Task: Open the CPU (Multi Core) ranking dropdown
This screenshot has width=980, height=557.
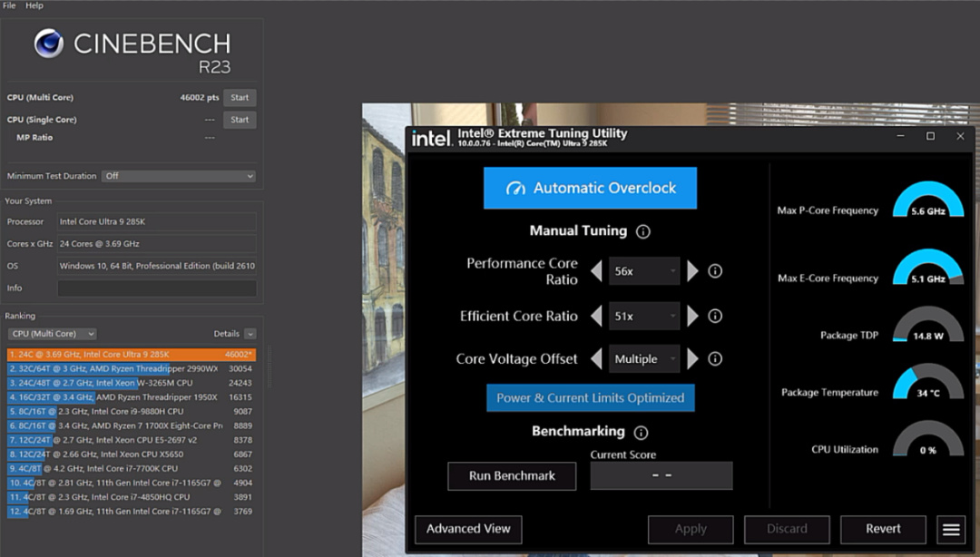Action: [x=52, y=334]
